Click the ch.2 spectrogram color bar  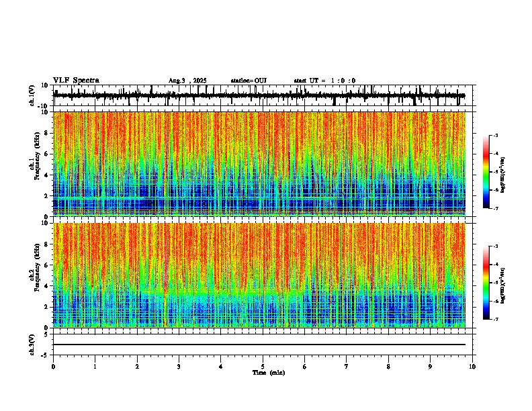click(486, 283)
